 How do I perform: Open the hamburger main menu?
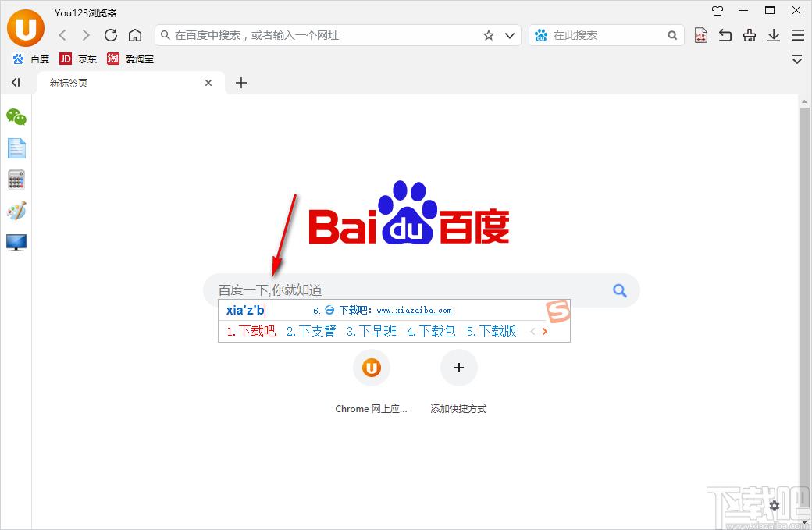click(797, 35)
